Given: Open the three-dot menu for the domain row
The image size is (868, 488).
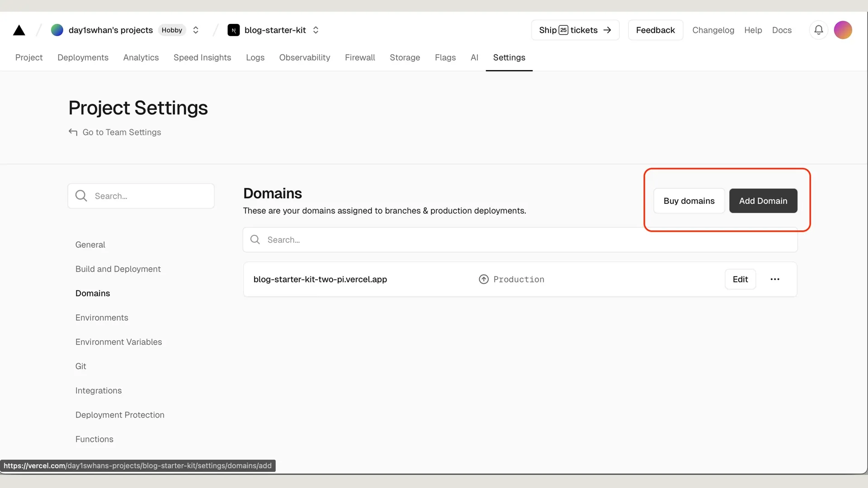Looking at the screenshot, I should [775, 280].
